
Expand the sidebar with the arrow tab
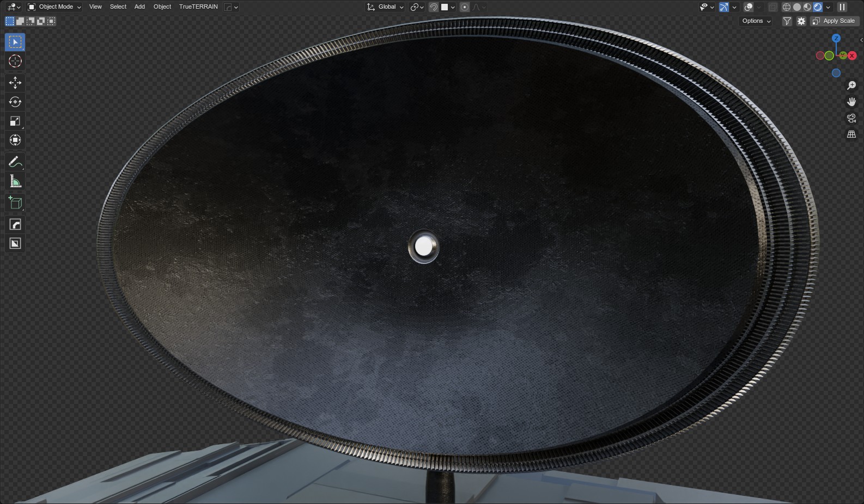(861, 40)
